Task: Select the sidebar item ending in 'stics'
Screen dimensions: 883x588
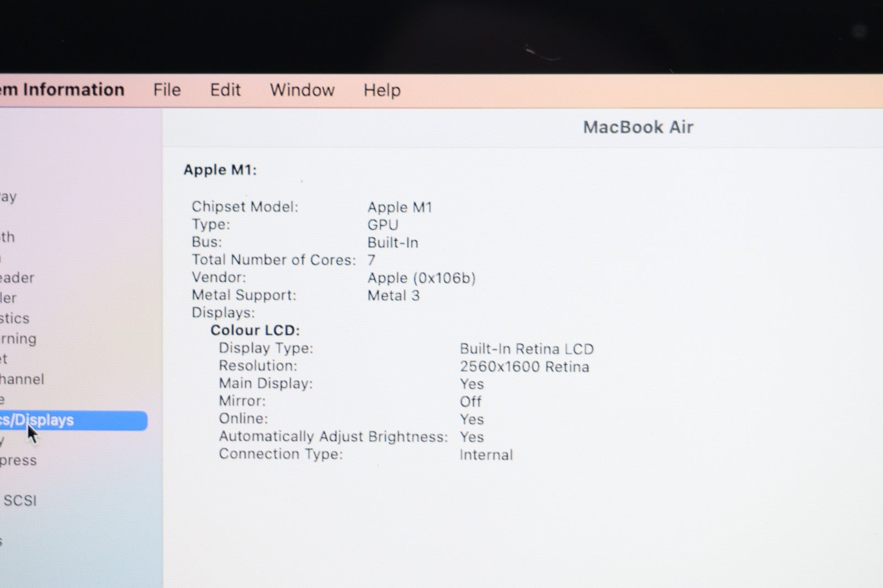Action: coord(15,318)
